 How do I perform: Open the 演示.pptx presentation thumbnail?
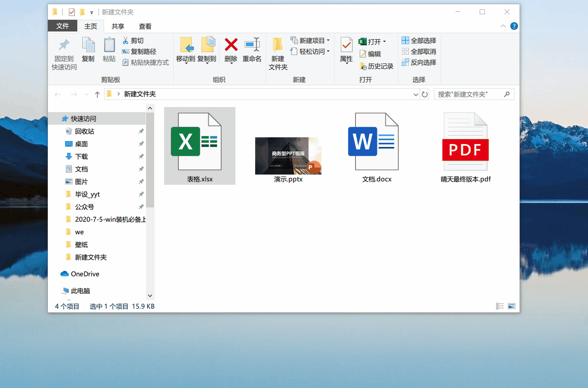pyautogui.click(x=288, y=156)
